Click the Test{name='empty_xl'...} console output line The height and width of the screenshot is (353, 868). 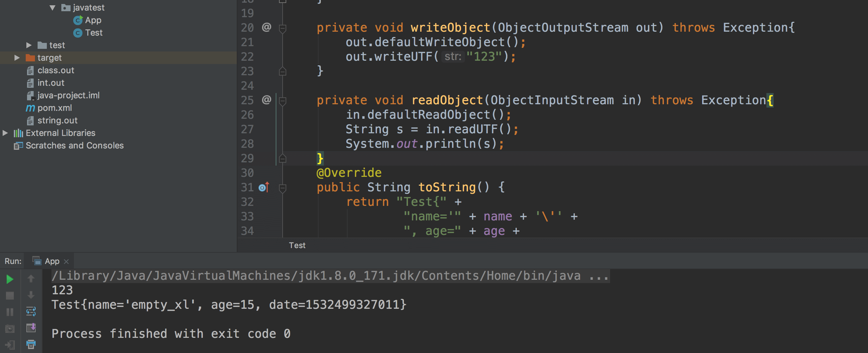(x=229, y=305)
